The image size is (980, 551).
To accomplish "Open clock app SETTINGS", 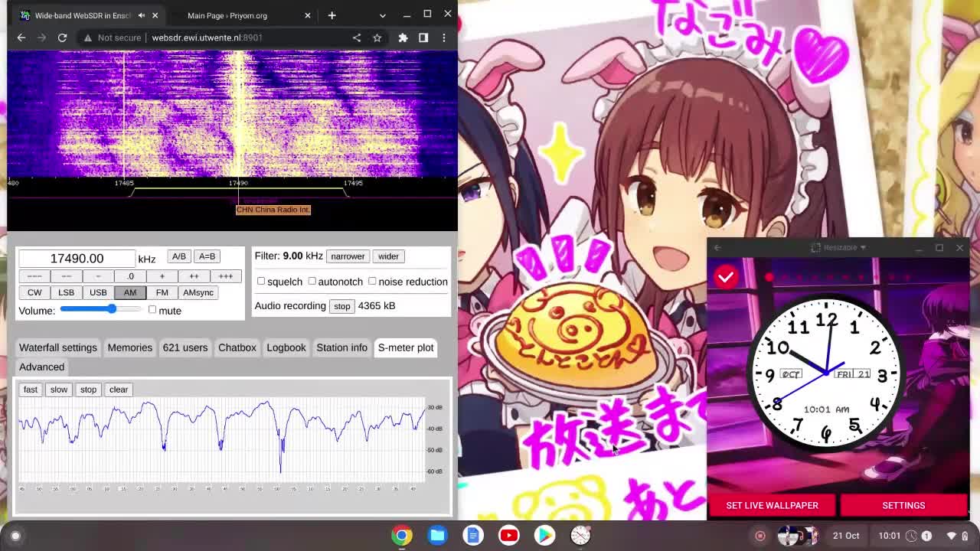I will pyautogui.click(x=903, y=505).
